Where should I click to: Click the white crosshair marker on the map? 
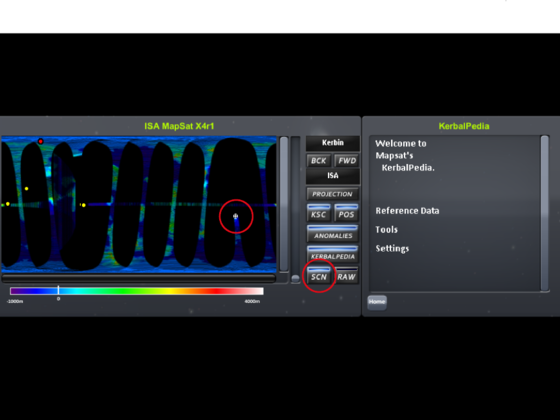coord(235,216)
